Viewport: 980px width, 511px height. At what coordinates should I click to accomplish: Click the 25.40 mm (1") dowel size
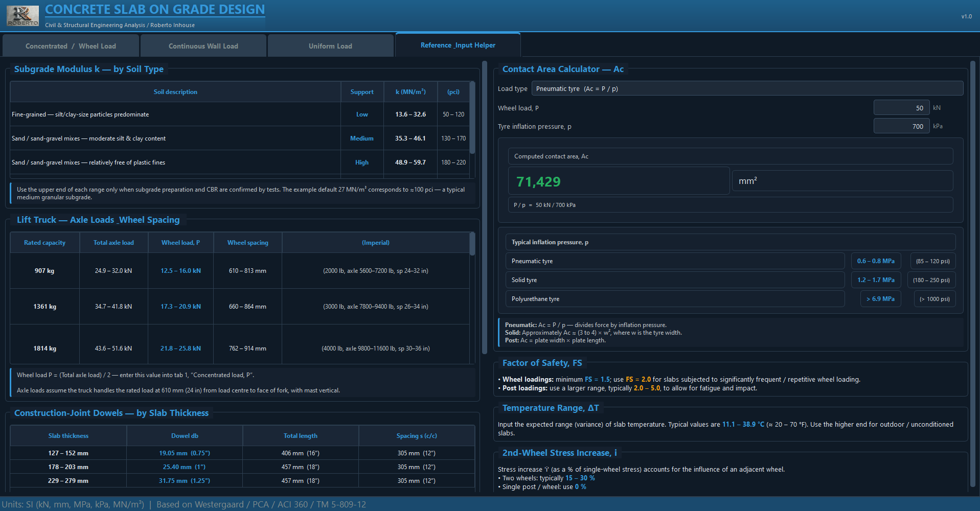tap(185, 467)
